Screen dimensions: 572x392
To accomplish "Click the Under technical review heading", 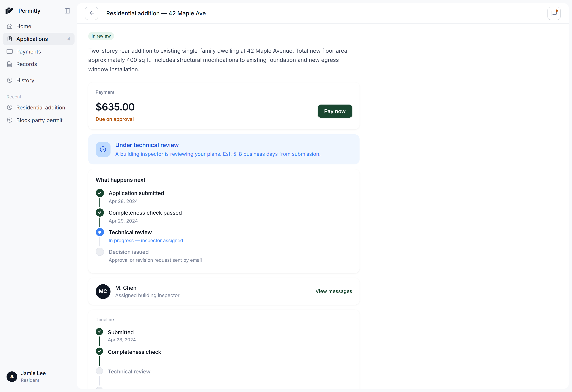I will [x=147, y=145].
